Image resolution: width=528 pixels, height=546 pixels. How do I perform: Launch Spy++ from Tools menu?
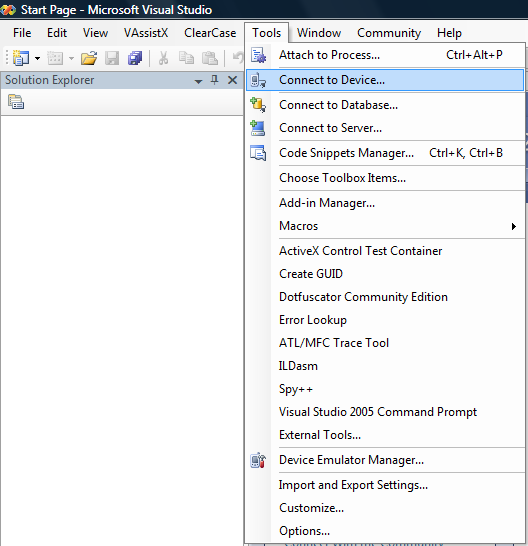(x=385, y=389)
